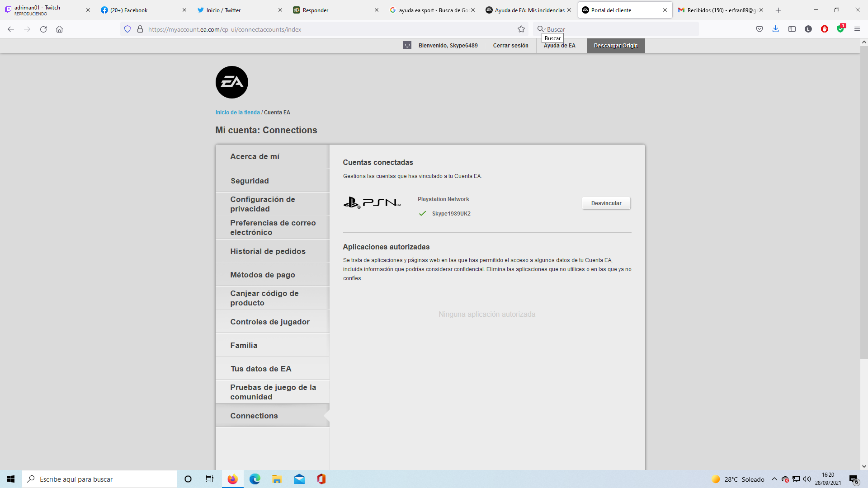Show hidden system tray icons chevron
The width and height of the screenshot is (868, 488).
(x=774, y=479)
